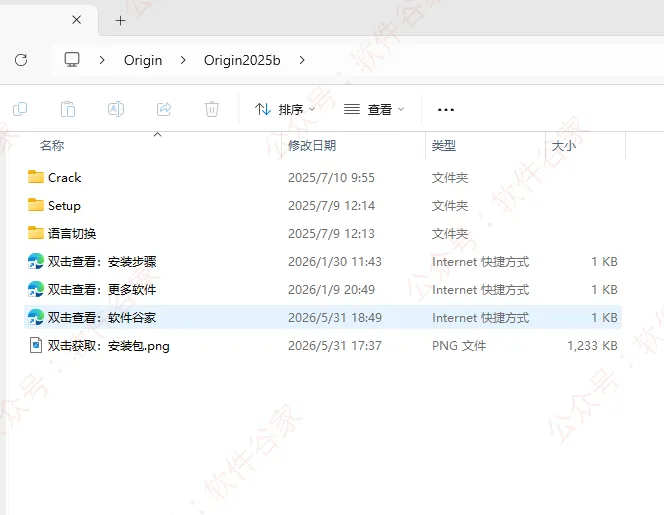Select 双击查看：更多软件 file name
The width and height of the screenshot is (664, 515).
click(102, 290)
